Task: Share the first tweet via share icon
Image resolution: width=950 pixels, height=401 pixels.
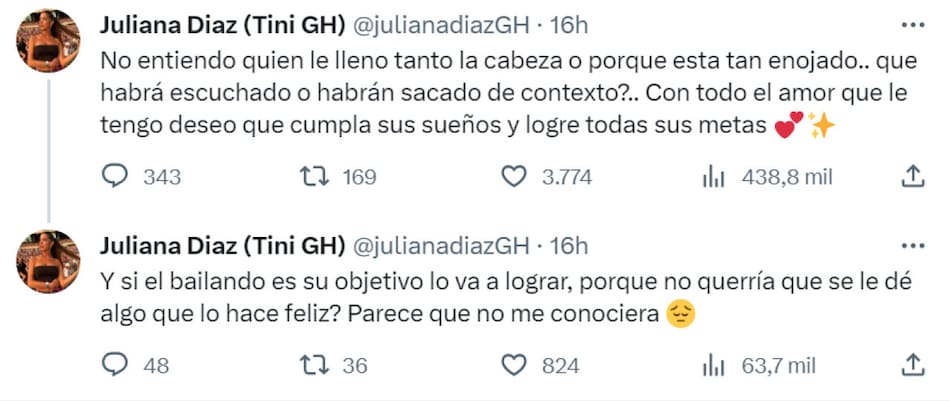Action: [912, 177]
